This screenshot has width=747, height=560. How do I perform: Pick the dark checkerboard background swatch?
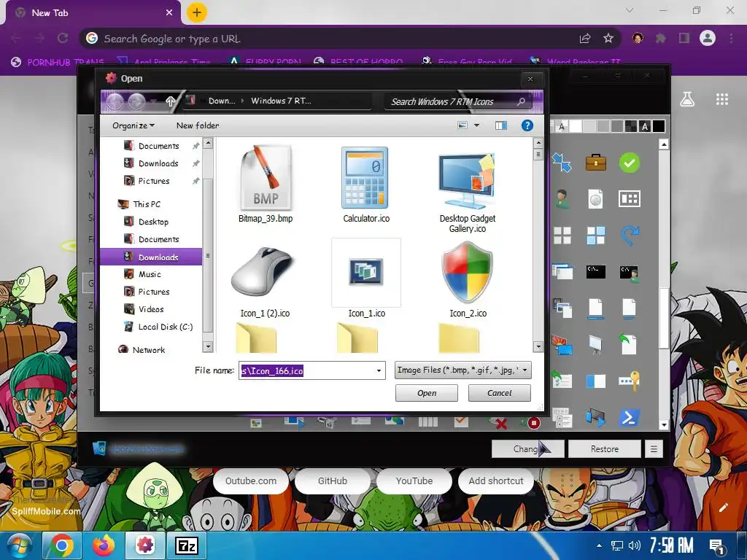(x=631, y=126)
